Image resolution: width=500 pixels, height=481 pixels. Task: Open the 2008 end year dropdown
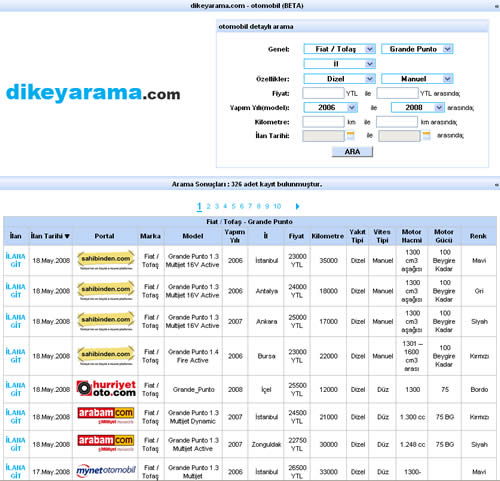point(417,107)
